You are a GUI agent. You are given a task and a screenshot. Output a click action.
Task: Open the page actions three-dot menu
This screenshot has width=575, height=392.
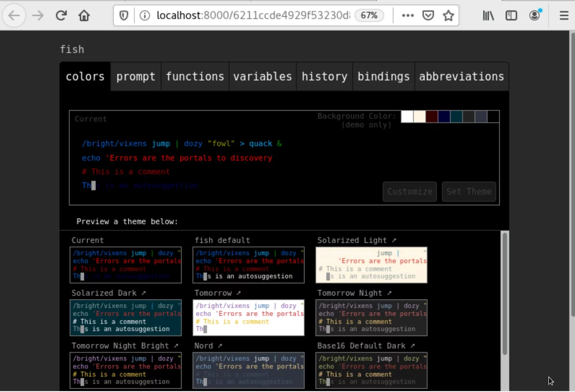(408, 15)
